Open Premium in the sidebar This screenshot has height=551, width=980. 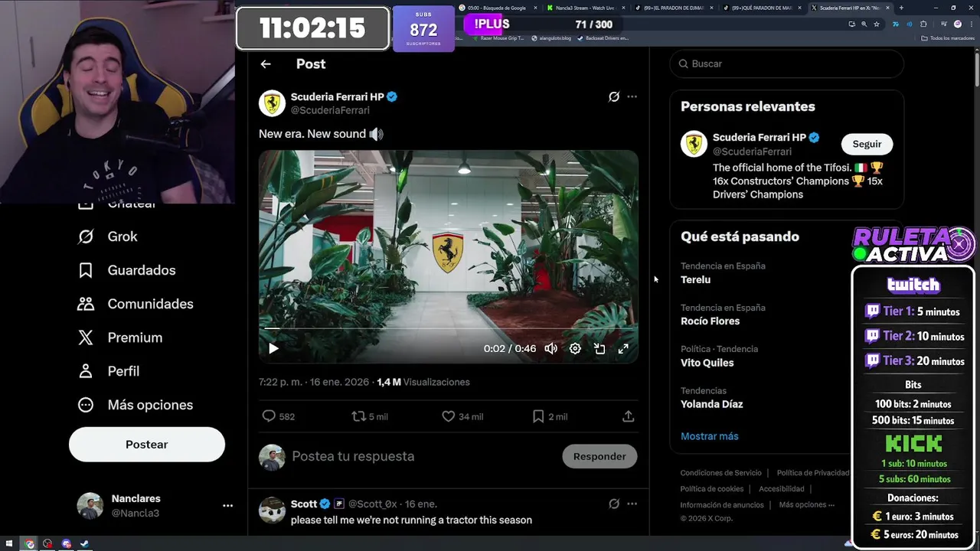pos(120,337)
